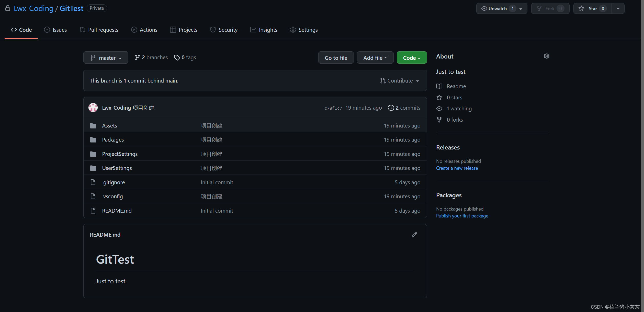Screen dimensions: 644x312
Task: Click the fork icon beside 0 forks
Action: pyautogui.click(x=439, y=120)
